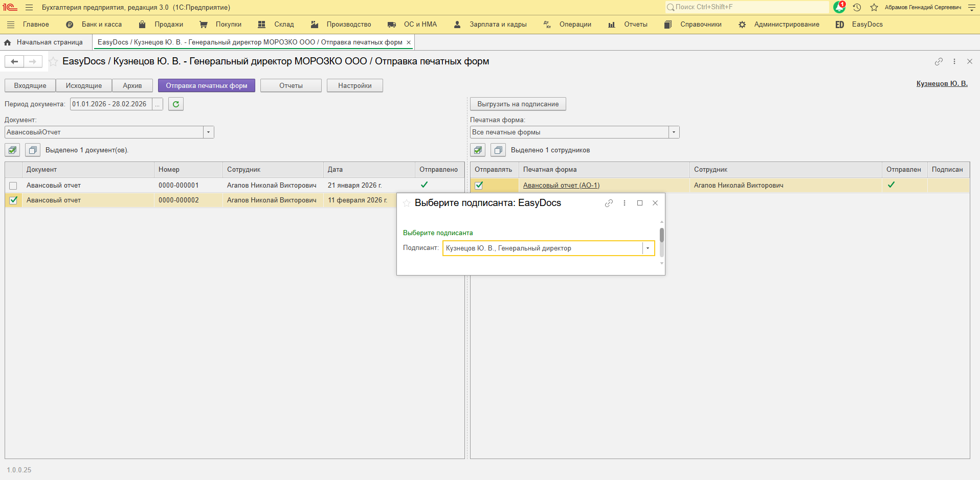This screenshot has height=480, width=980.
Task: Open the Зарплата и кадры section
Action: click(x=491, y=25)
